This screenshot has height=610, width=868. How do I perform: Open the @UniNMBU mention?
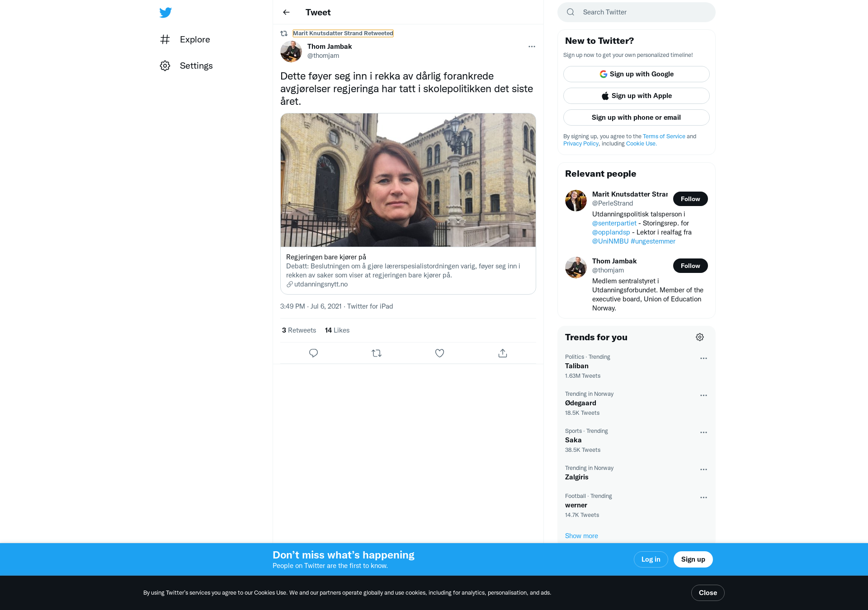click(610, 241)
